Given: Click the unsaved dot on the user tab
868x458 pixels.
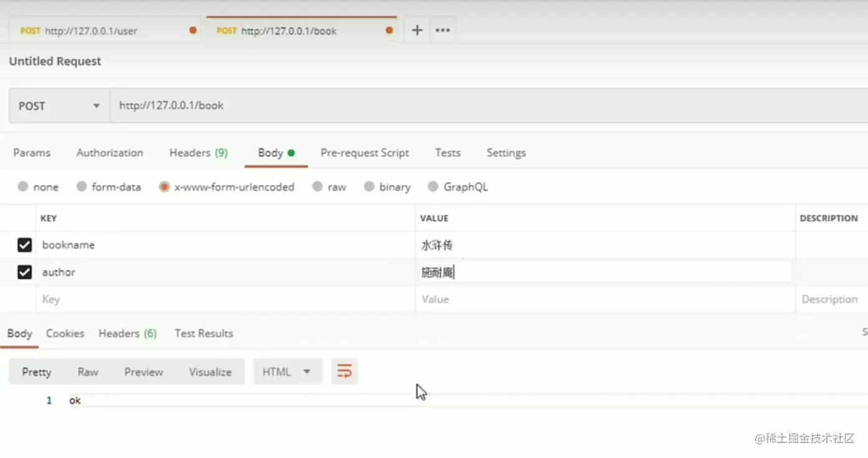Looking at the screenshot, I should 193,30.
